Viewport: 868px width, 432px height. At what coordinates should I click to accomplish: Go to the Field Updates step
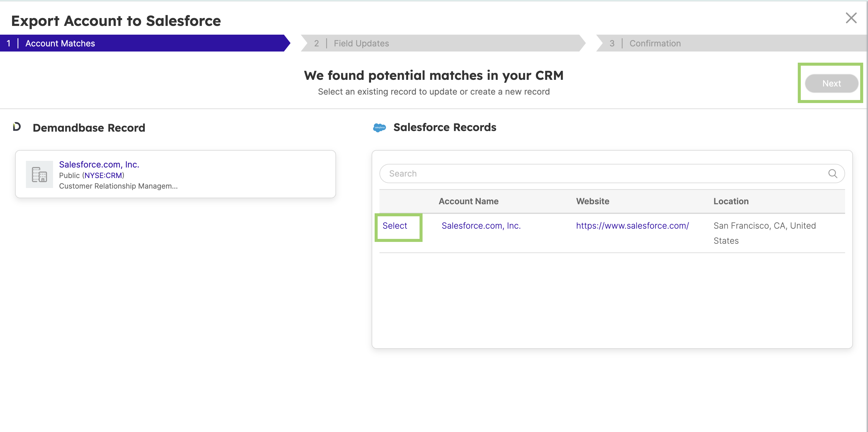(443, 43)
